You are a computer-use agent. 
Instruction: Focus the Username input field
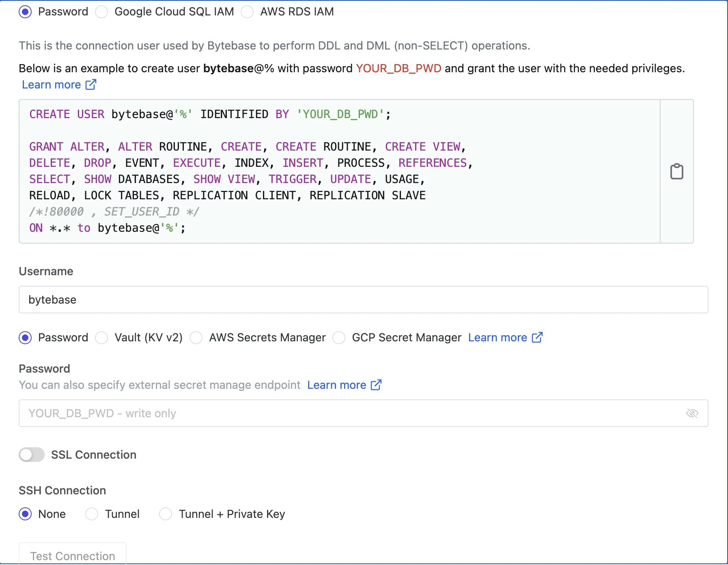[364, 300]
